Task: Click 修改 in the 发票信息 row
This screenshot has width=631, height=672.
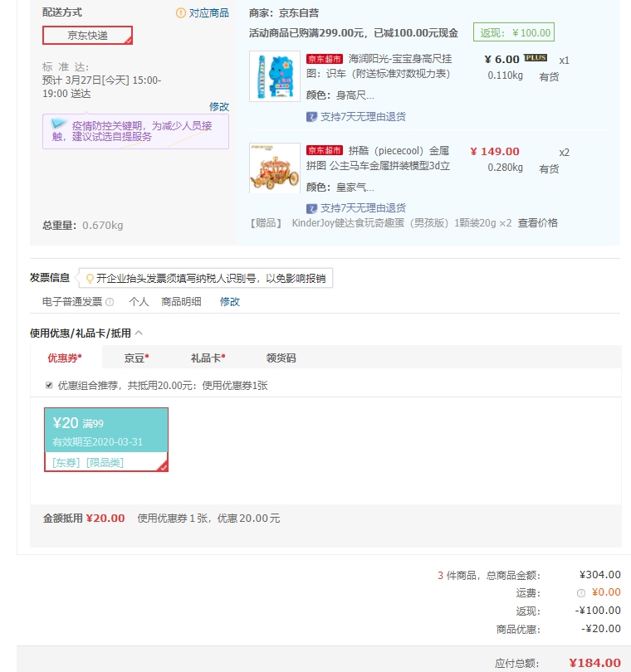Action: (x=229, y=302)
